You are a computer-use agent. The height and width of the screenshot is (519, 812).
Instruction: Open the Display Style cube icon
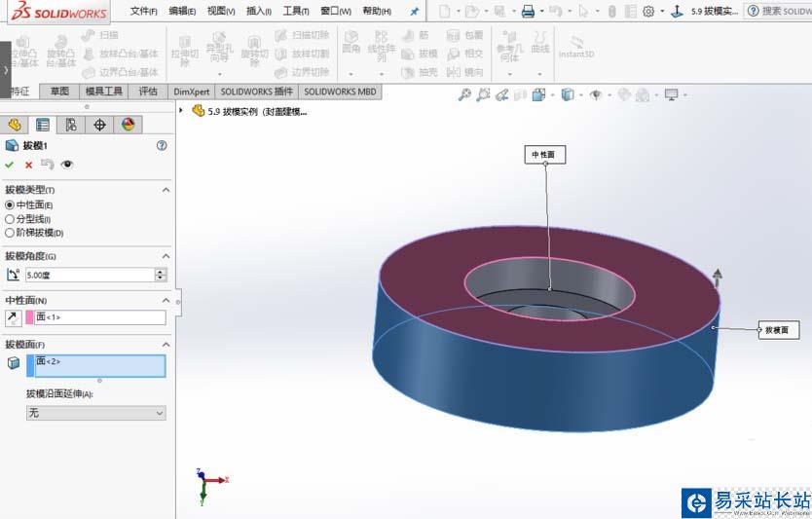coord(568,94)
